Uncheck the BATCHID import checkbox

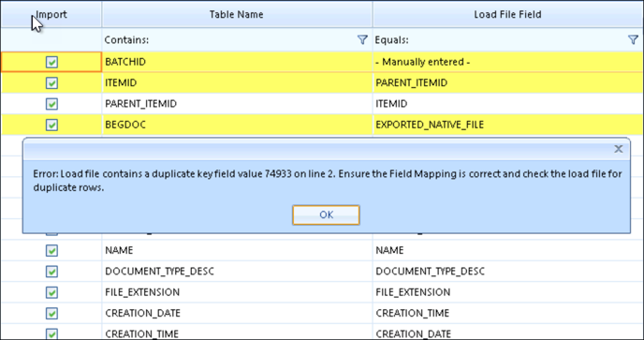(51, 62)
